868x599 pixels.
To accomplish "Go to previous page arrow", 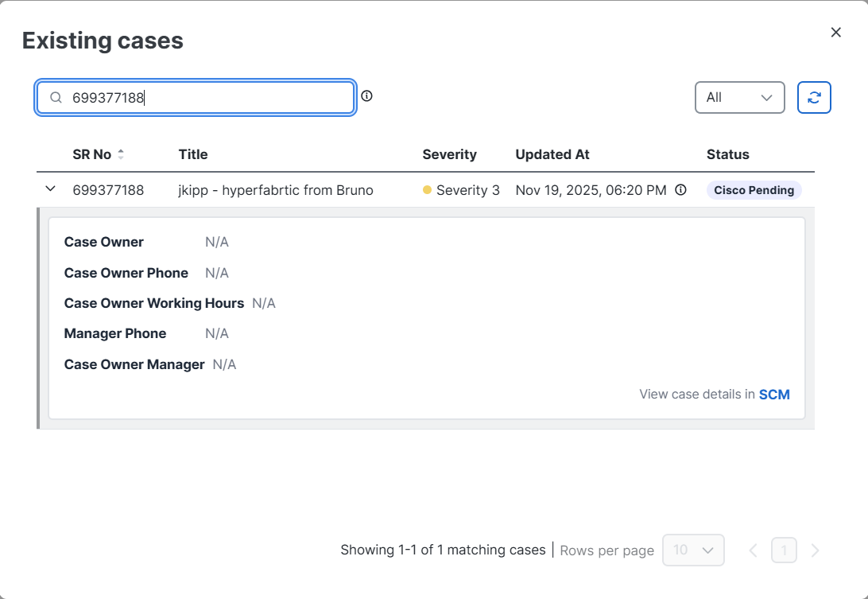I will coord(754,550).
